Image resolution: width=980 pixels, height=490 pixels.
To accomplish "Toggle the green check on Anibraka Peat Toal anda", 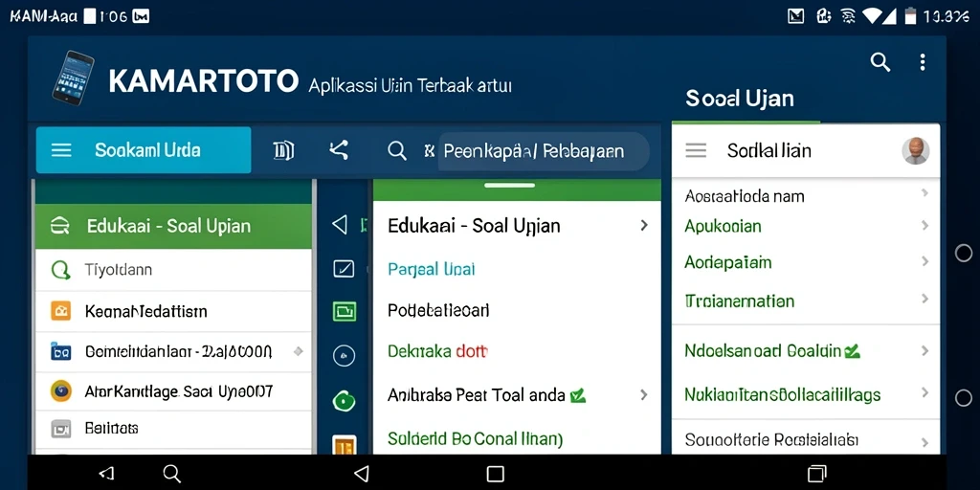I will tap(578, 395).
